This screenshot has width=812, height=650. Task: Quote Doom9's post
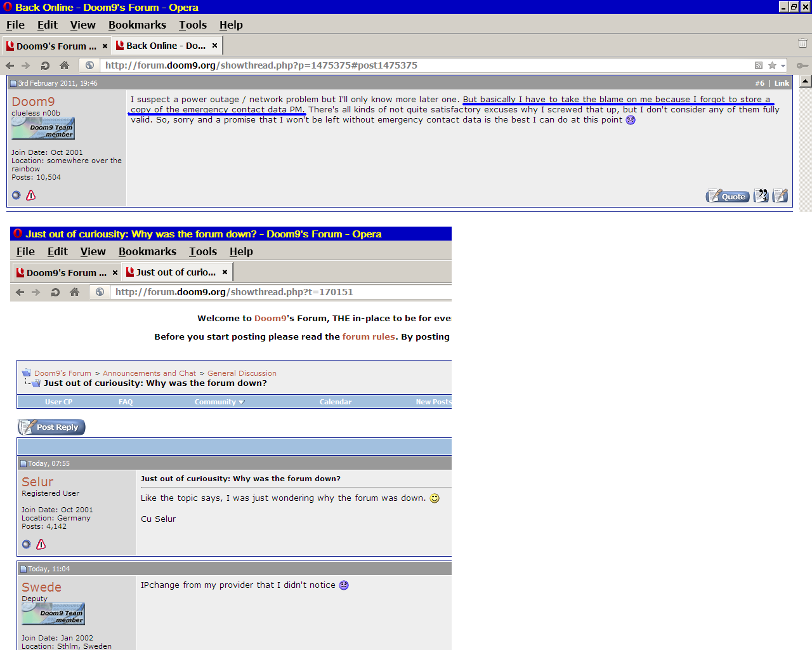point(728,196)
